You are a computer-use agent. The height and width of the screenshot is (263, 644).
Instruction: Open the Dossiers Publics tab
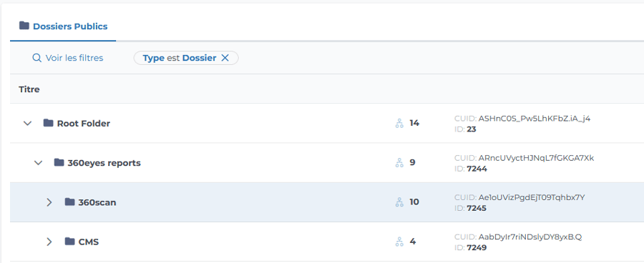click(x=63, y=26)
